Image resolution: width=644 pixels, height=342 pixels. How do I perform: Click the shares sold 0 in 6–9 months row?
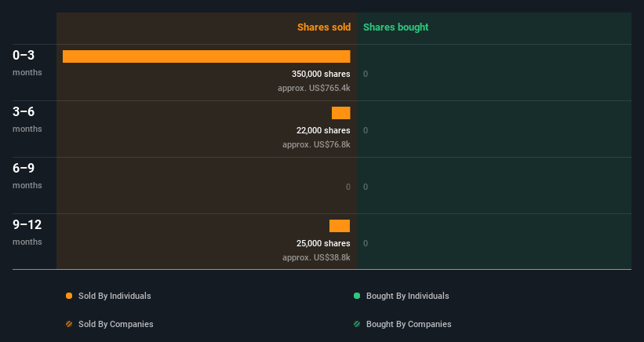347,187
